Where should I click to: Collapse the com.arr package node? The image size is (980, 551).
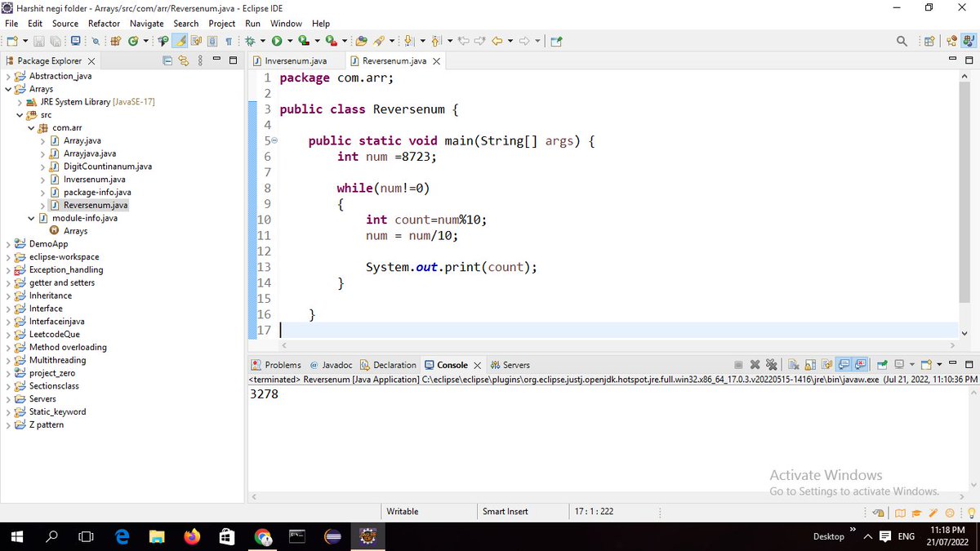[x=31, y=128]
